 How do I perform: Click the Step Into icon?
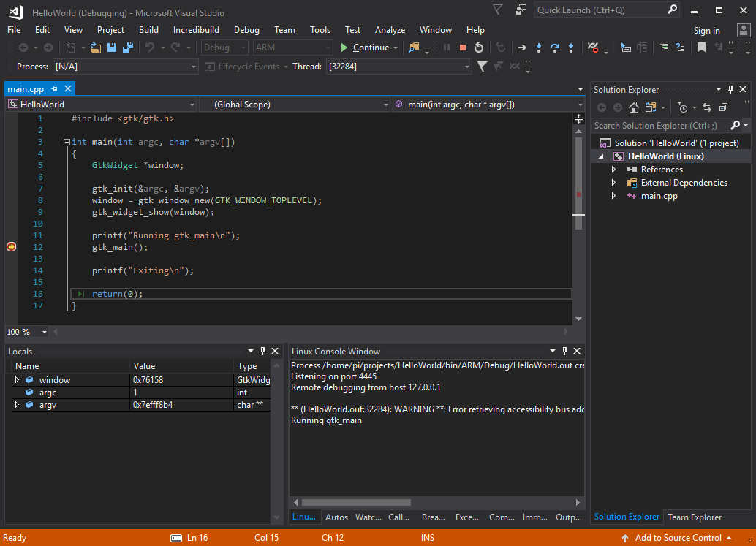[x=538, y=48]
